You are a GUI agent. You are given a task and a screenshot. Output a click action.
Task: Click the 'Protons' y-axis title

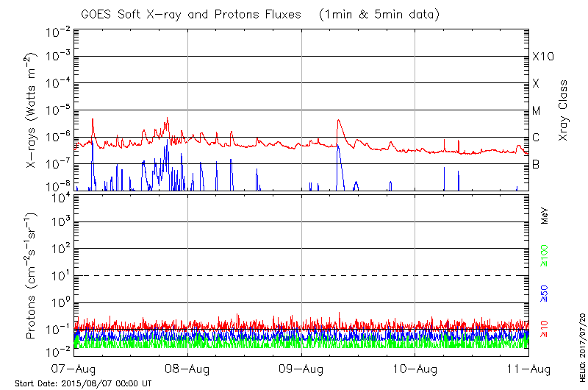(32, 276)
